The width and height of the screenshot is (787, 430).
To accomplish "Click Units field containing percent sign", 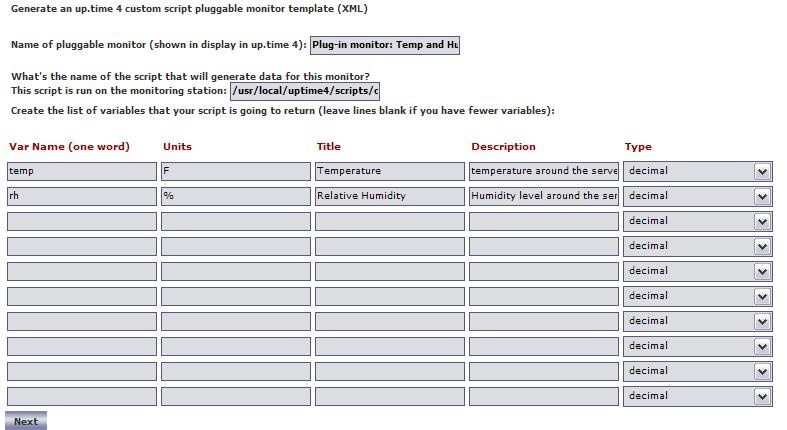I will pyautogui.click(x=235, y=196).
